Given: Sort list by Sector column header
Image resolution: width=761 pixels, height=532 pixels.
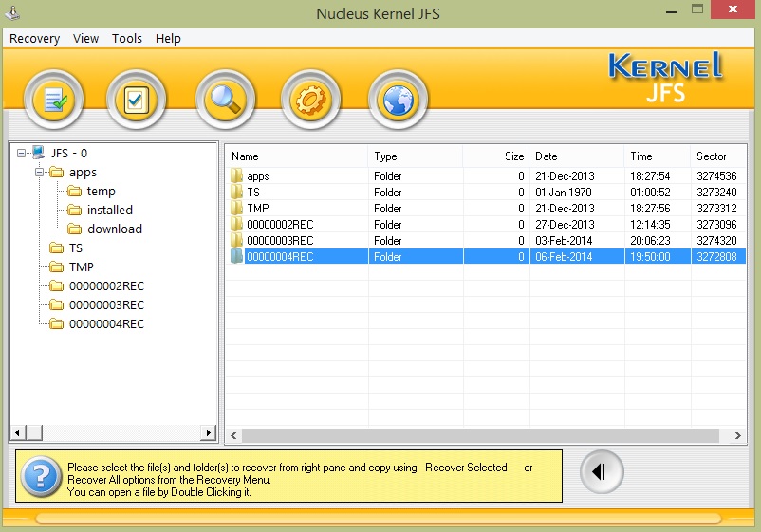Looking at the screenshot, I should [x=718, y=156].
